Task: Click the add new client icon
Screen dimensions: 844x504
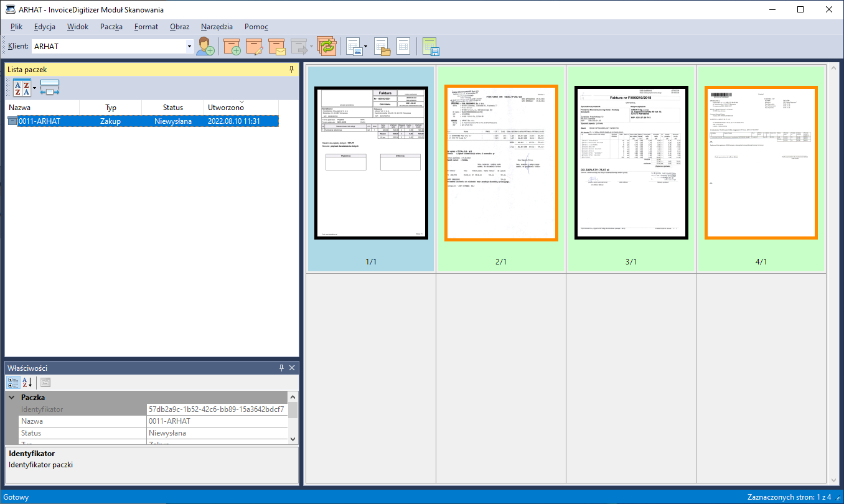Action: 205,47
